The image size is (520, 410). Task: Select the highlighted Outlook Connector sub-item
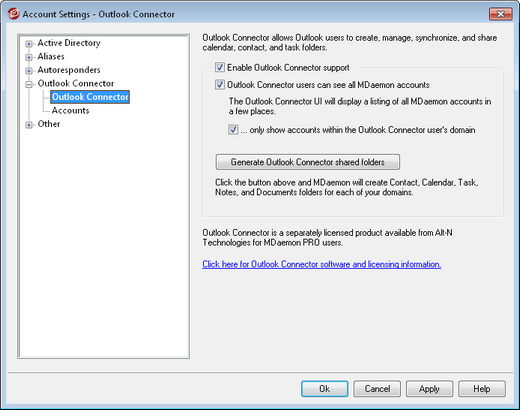point(90,97)
